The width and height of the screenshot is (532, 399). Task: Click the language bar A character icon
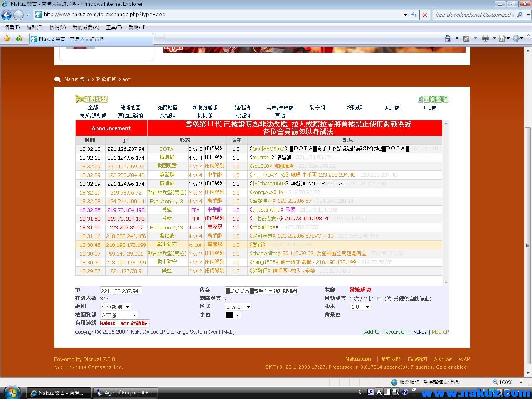[x=379, y=392]
